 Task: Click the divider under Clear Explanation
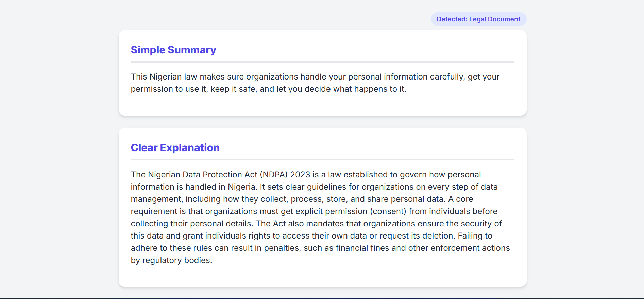click(x=322, y=160)
